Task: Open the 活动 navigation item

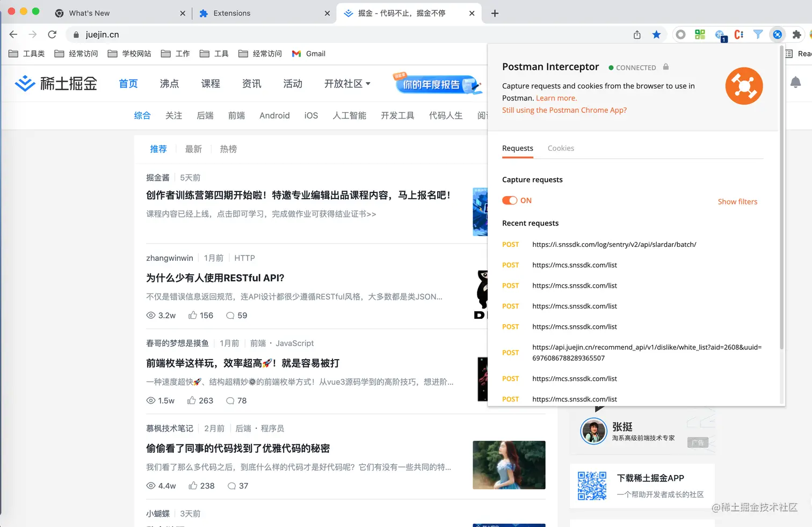Action: 293,84
